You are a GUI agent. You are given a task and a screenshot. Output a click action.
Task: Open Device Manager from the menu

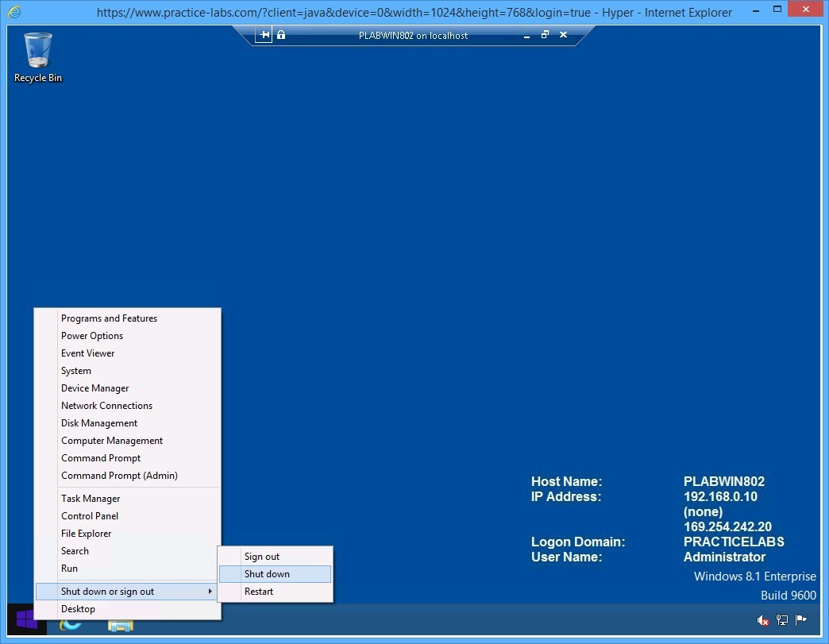pyautogui.click(x=94, y=388)
